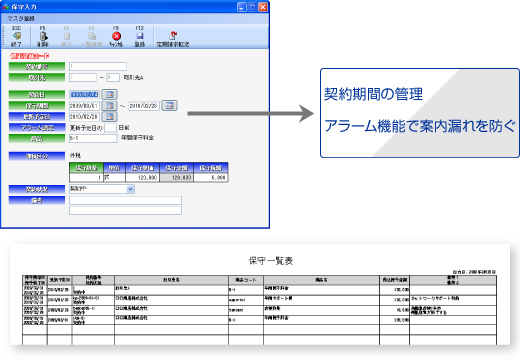This screenshot has height=360, width=520.
Task: Close the 保守入力 window
Action: (x=263, y=7)
